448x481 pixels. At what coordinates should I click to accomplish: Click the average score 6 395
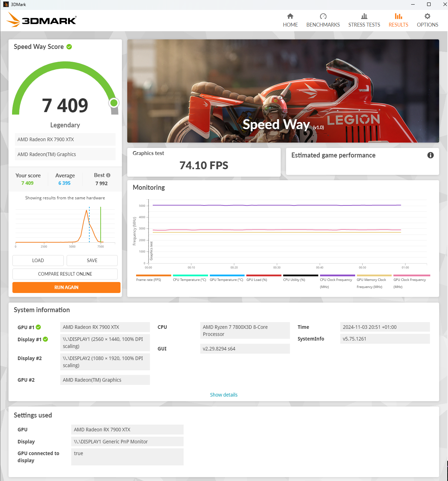coord(65,183)
